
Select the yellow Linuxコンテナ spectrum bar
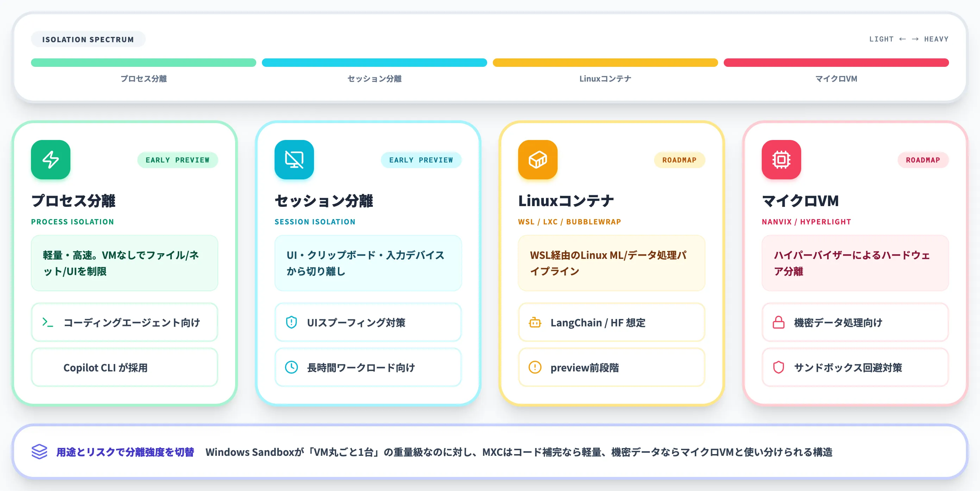click(605, 63)
